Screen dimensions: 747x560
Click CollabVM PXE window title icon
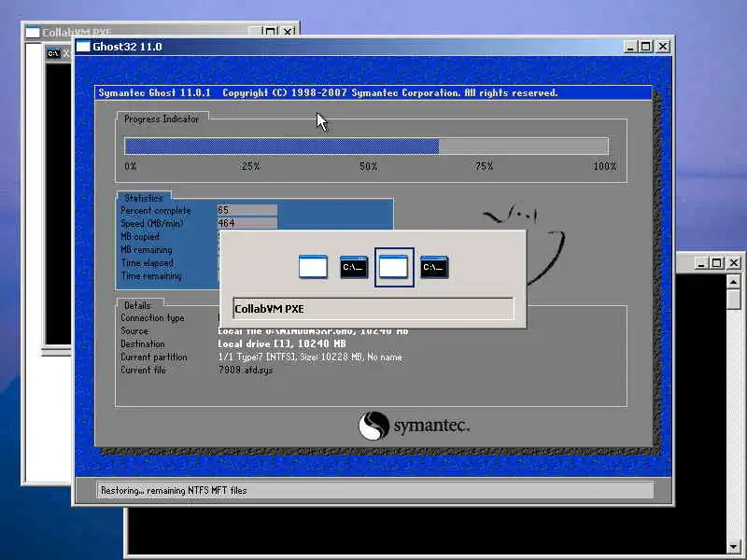pyautogui.click(x=33, y=33)
